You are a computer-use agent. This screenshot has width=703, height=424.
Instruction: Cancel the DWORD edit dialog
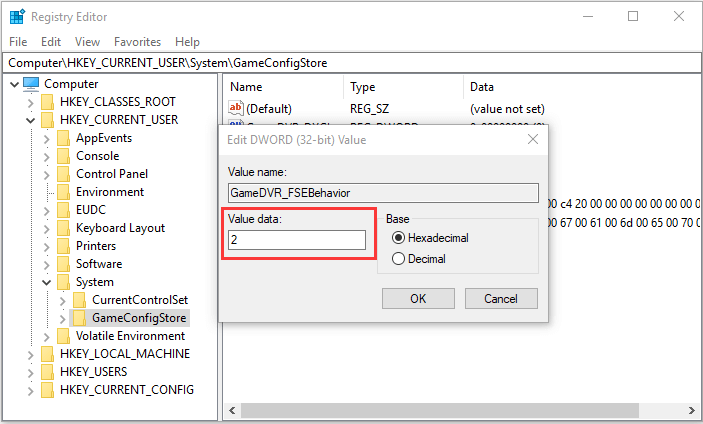click(x=501, y=299)
